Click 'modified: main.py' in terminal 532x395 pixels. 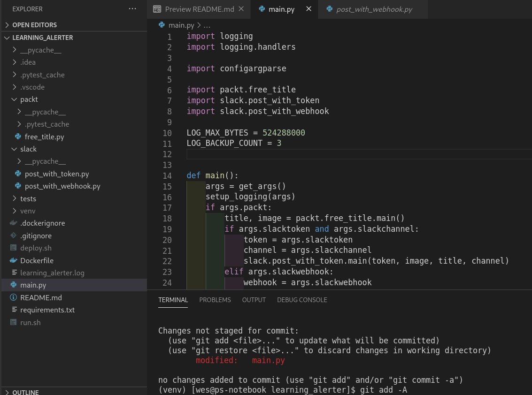click(x=240, y=360)
